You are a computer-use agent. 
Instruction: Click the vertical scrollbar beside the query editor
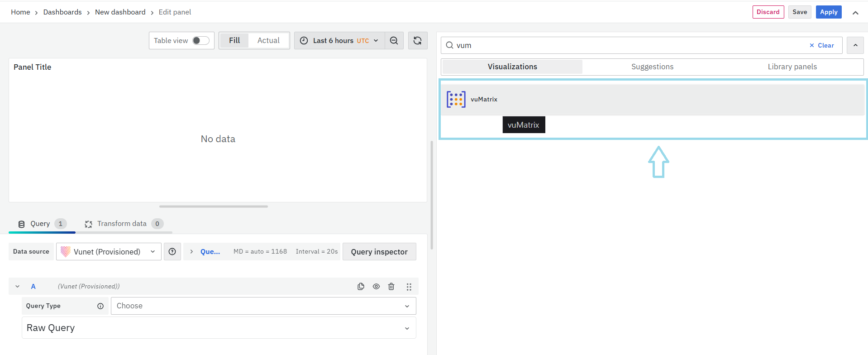point(432,195)
